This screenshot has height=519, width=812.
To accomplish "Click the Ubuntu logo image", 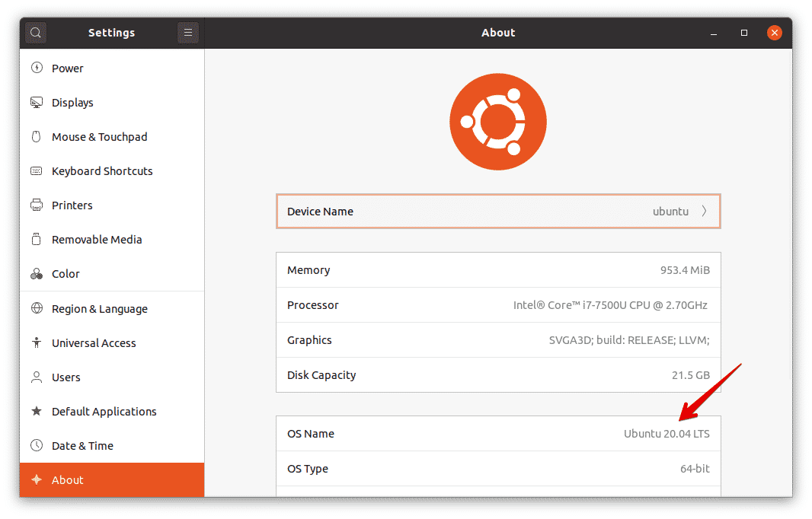I will [498, 122].
